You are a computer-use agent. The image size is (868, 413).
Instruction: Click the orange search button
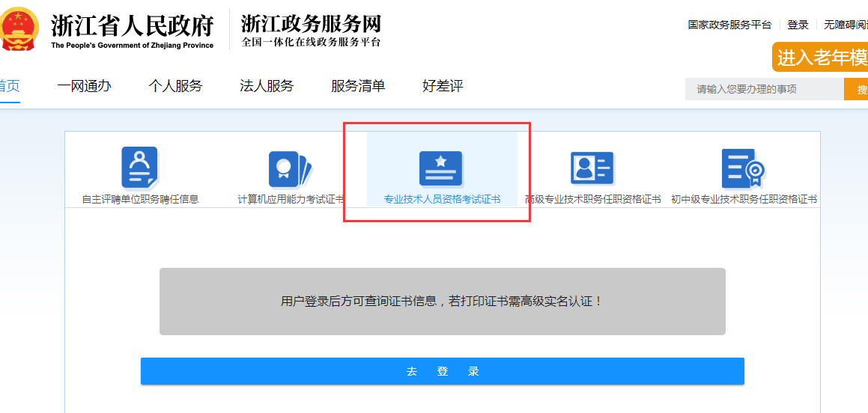pos(856,89)
